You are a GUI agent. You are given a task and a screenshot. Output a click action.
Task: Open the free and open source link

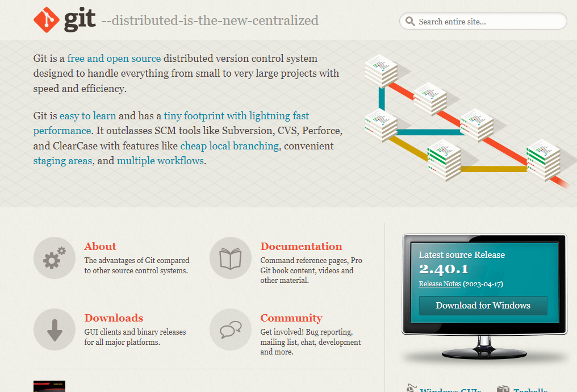pos(114,59)
